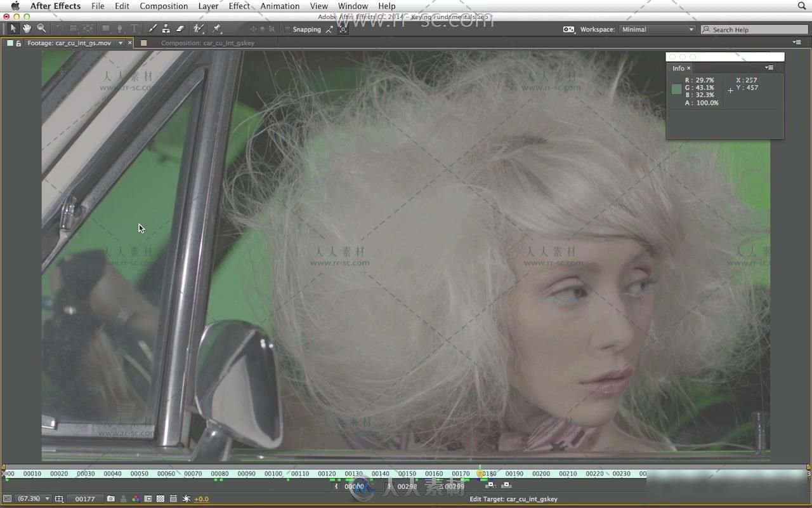The image size is (812, 508).
Task: Open the After Effects application menu
Action: pos(56,6)
